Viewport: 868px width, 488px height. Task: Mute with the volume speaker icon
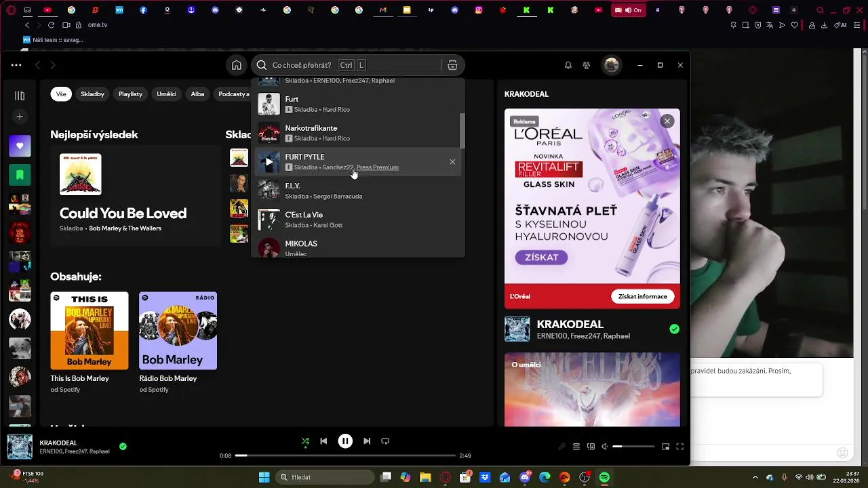click(605, 447)
